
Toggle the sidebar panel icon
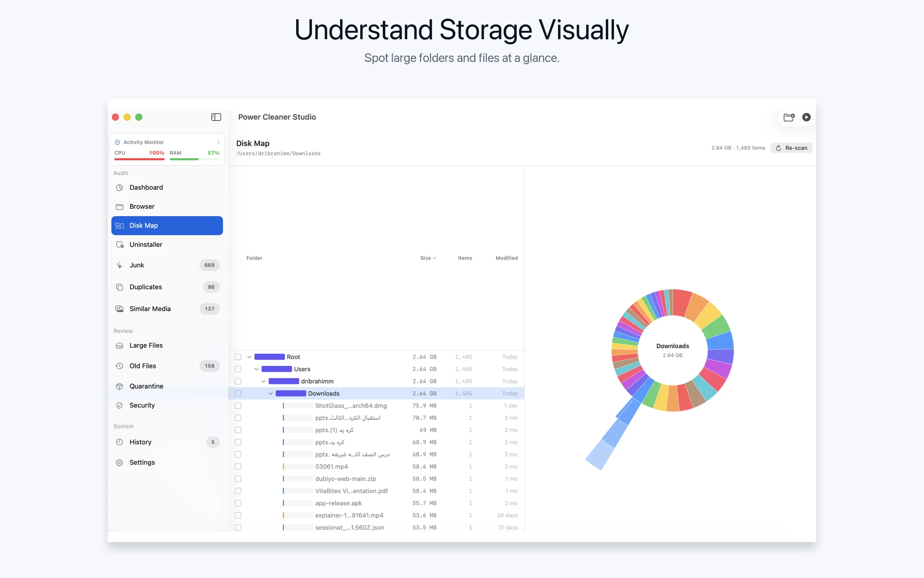(216, 117)
